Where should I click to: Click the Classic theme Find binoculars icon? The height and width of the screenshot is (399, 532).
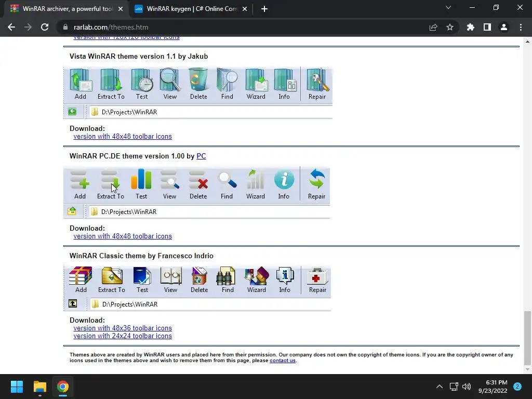coord(226,275)
